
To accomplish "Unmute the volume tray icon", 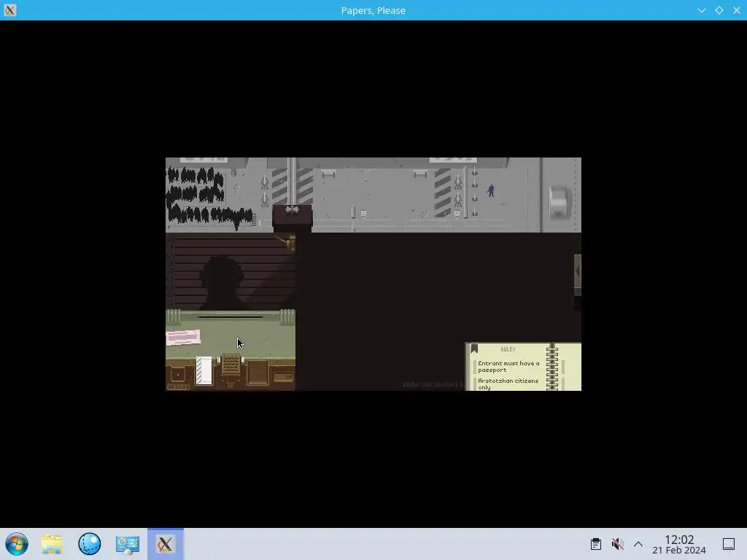I will coord(617,544).
